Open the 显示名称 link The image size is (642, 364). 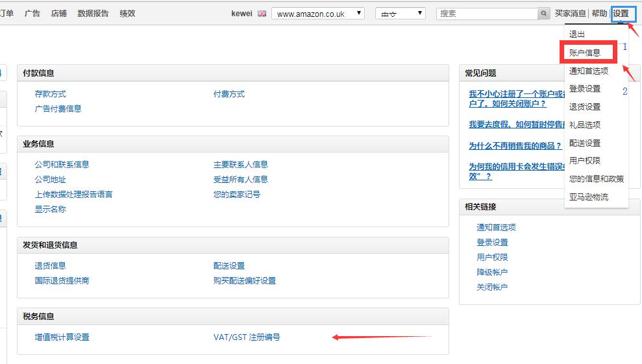point(51,209)
